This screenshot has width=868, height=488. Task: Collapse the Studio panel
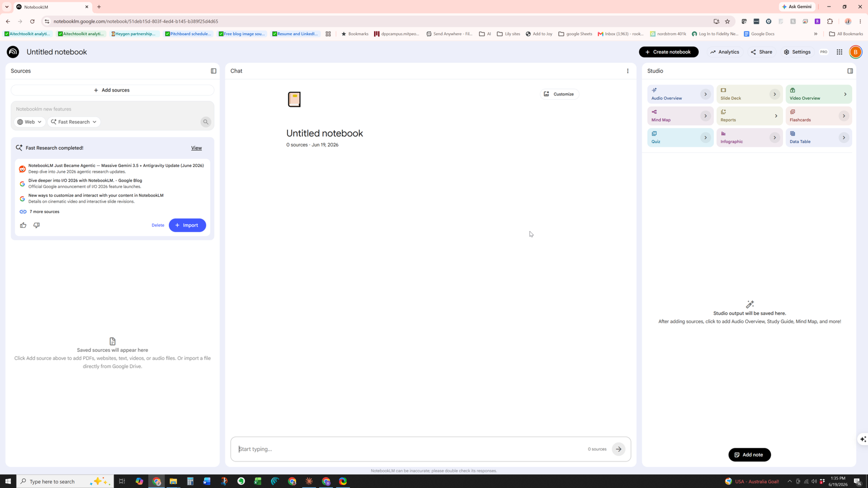[850, 71]
